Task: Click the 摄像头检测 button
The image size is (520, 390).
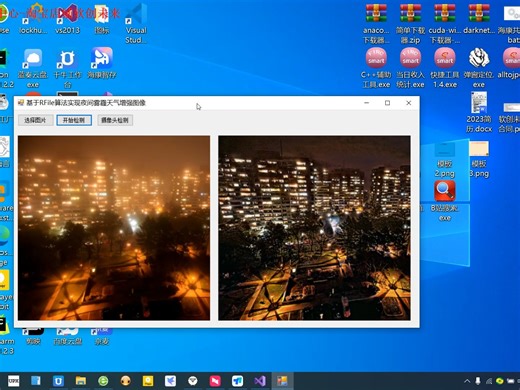Action: pyautogui.click(x=115, y=120)
